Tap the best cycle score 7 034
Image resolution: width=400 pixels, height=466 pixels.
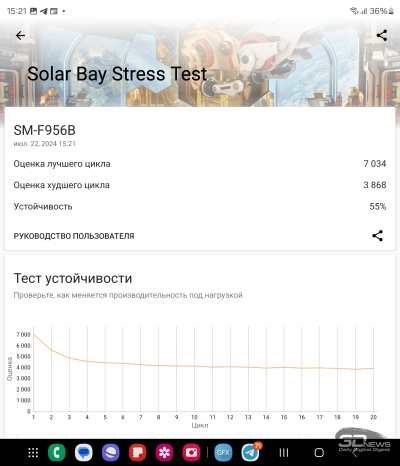coord(375,164)
